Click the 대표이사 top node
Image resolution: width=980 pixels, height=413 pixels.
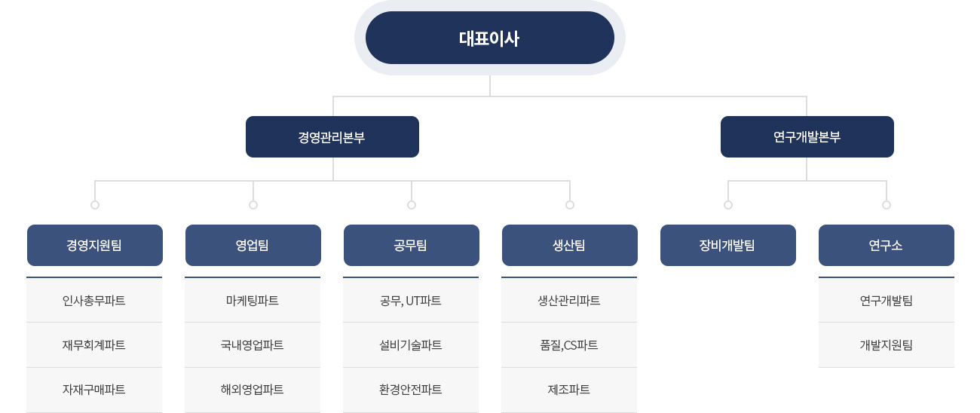tap(490, 38)
